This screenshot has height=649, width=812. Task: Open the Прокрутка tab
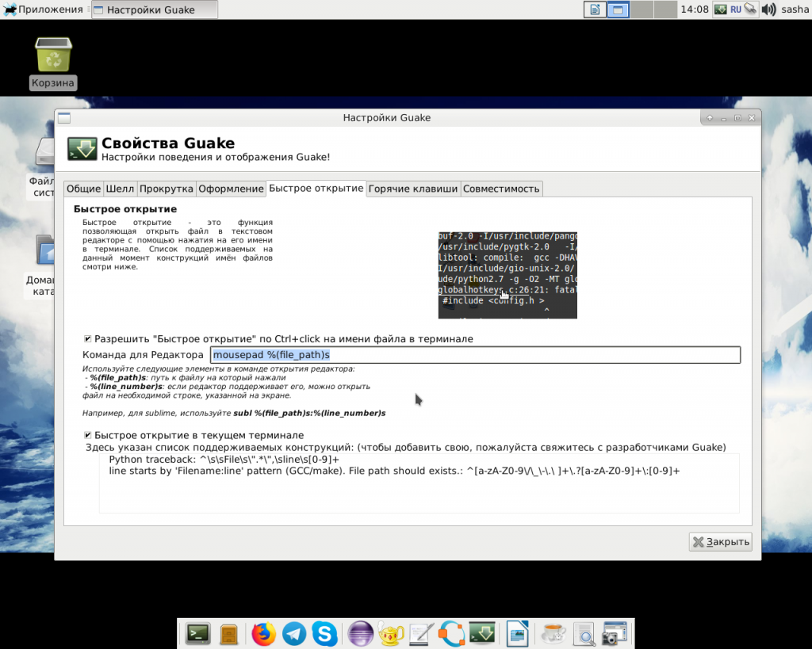tap(167, 189)
